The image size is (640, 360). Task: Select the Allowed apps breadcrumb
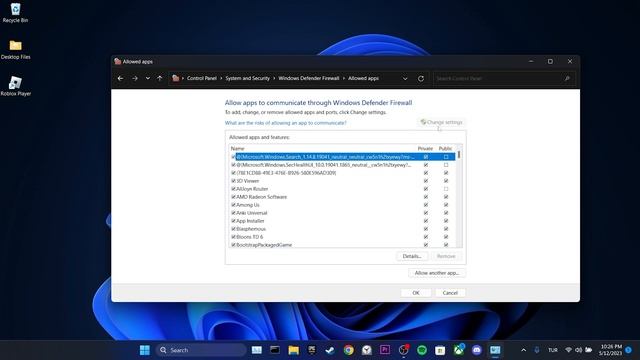pos(363,78)
